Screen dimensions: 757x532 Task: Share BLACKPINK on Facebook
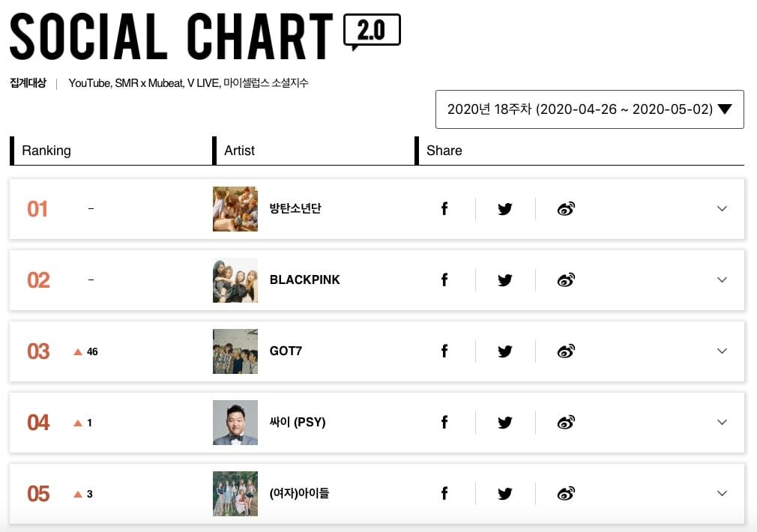click(x=444, y=280)
